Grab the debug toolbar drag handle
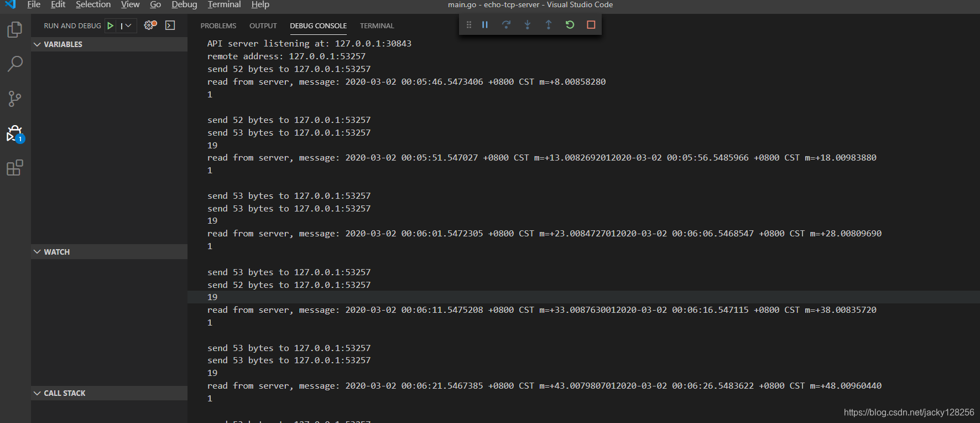The height and width of the screenshot is (423, 980). pos(469,25)
